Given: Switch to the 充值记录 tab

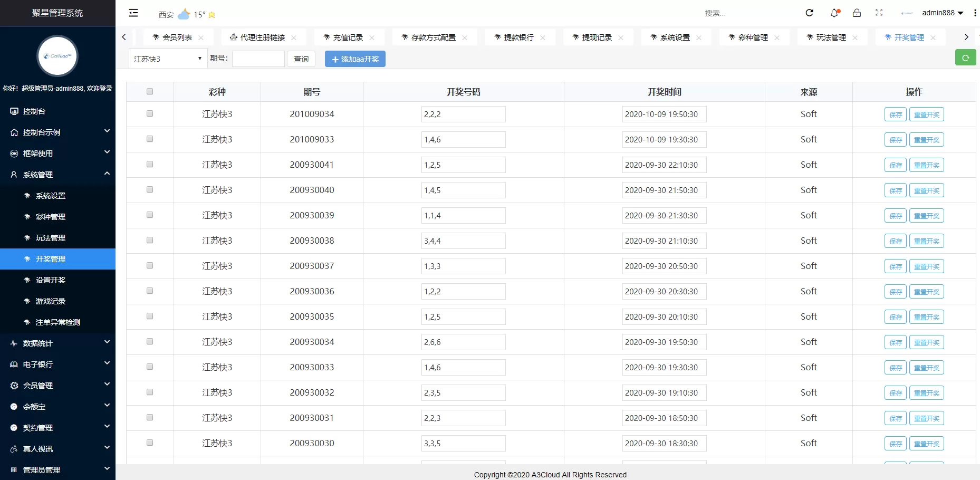Looking at the screenshot, I should click(348, 38).
